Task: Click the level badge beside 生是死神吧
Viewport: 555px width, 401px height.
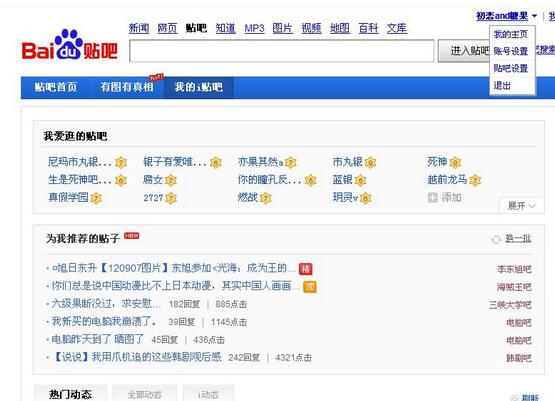Action: (121, 181)
